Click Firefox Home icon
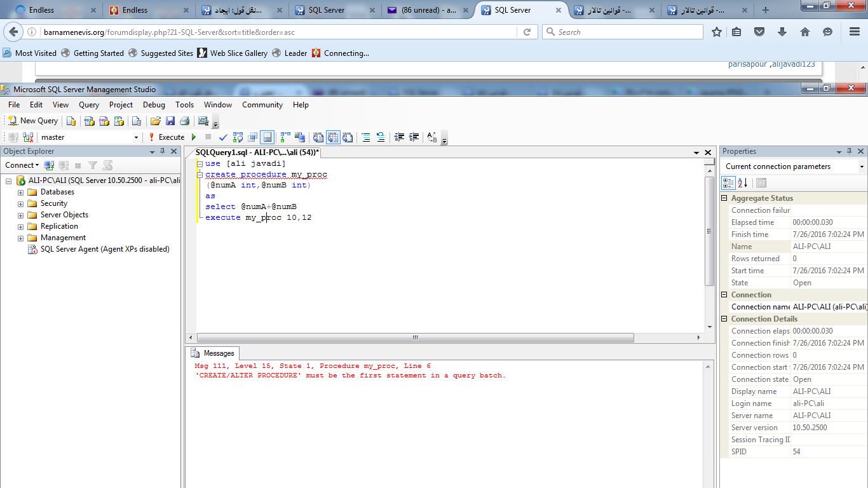 click(x=804, y=32)
